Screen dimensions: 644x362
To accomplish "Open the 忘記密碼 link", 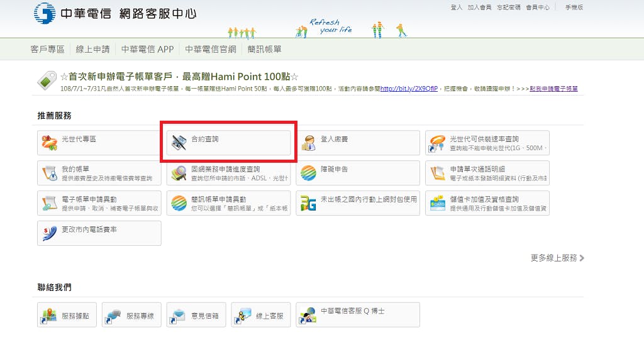I will tap(509, 8).
